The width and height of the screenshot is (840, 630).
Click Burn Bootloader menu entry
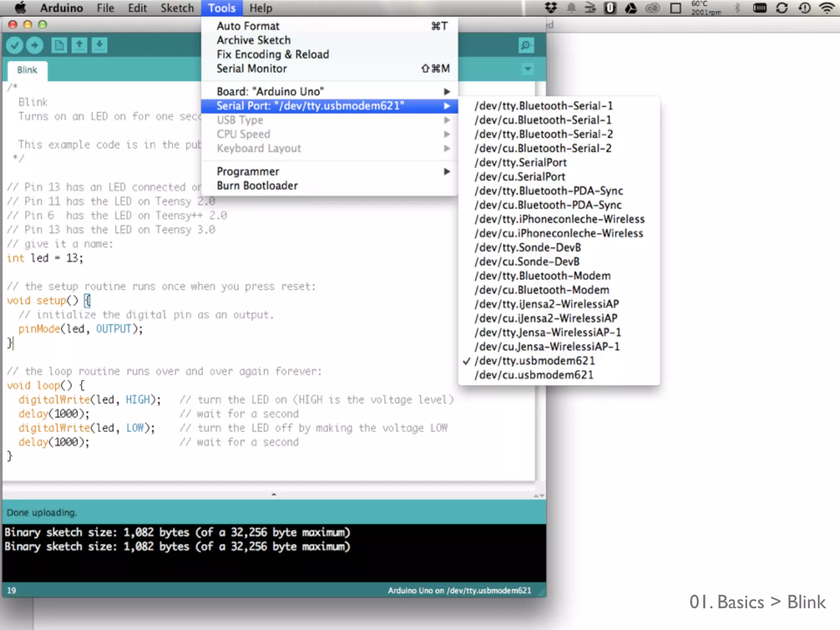pos(257,186)
